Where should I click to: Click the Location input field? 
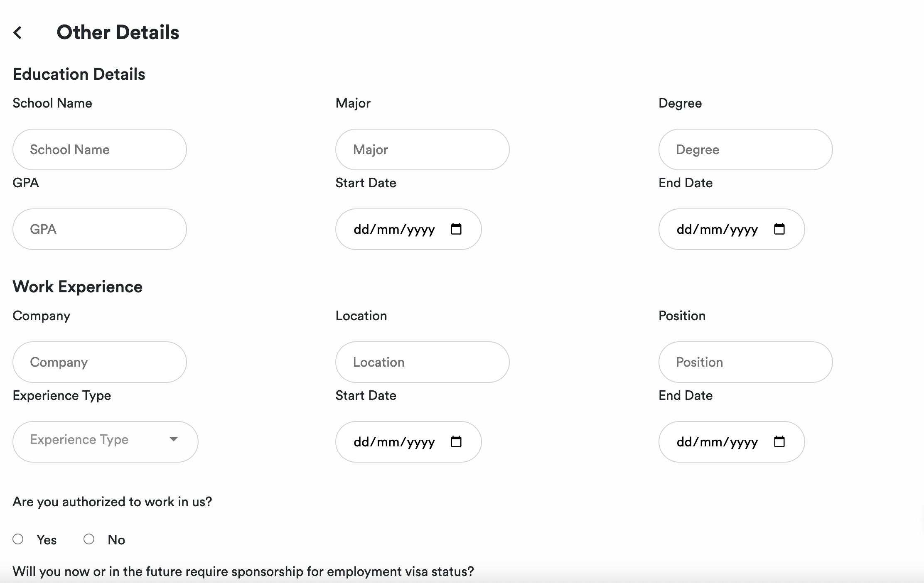422,362
